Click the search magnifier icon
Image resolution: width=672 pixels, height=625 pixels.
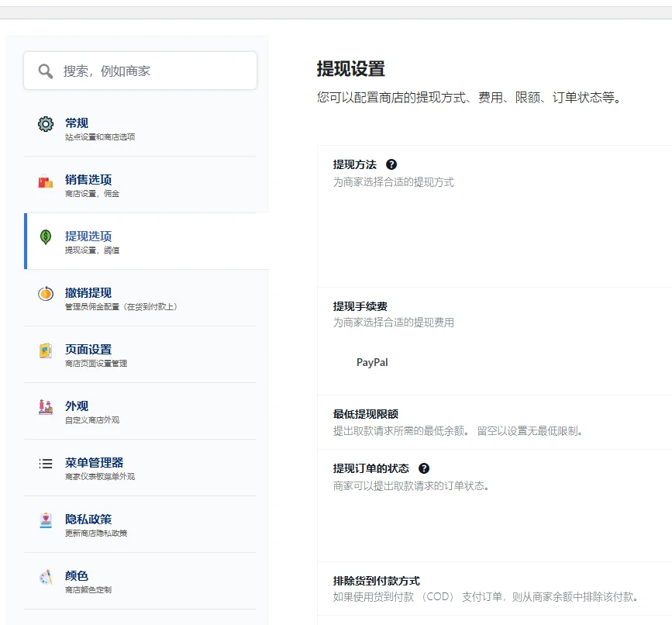(46, 70)
